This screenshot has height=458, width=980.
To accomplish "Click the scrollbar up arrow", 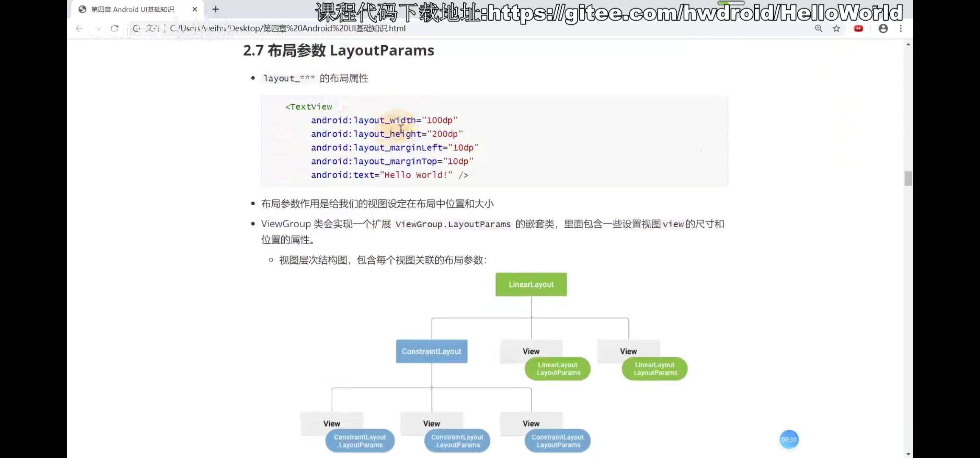I will pos(908,44).
